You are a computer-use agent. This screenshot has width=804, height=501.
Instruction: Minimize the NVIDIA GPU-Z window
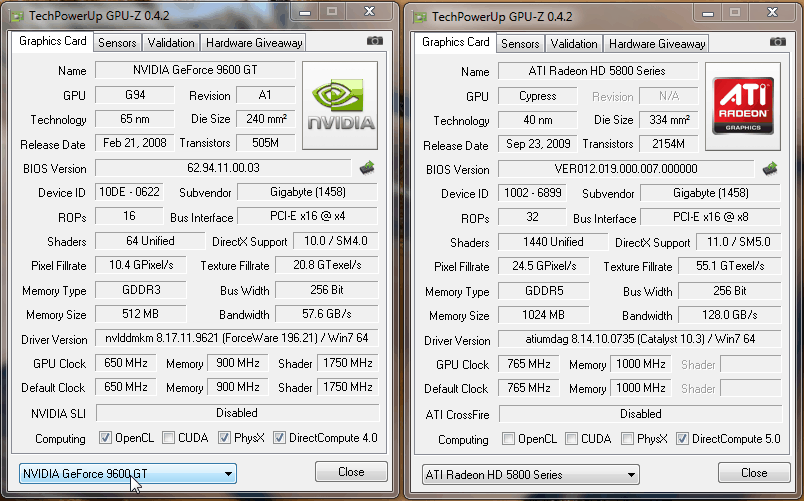[x=305, y=11]
